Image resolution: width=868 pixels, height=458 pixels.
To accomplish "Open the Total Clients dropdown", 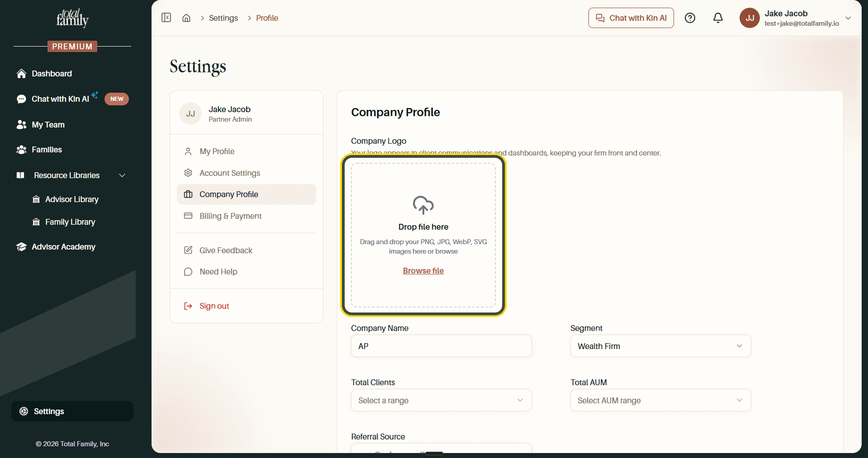I will [441, 401].
